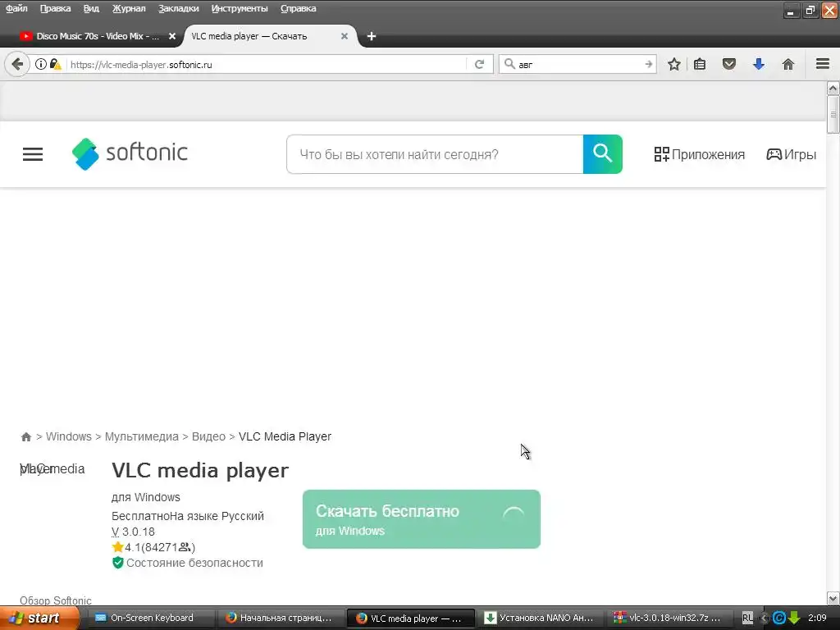Show bookmarks list icon in toolbar

[x=700, y=64]
